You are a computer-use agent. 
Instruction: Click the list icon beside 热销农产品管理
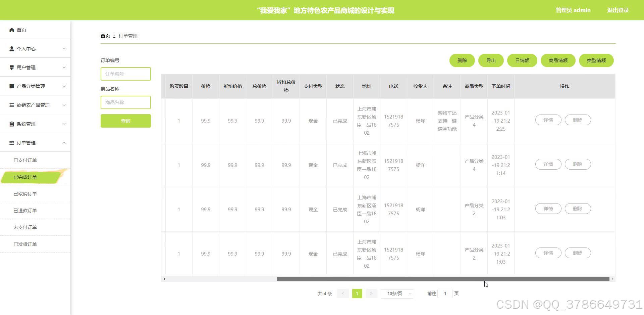point(12,105)
